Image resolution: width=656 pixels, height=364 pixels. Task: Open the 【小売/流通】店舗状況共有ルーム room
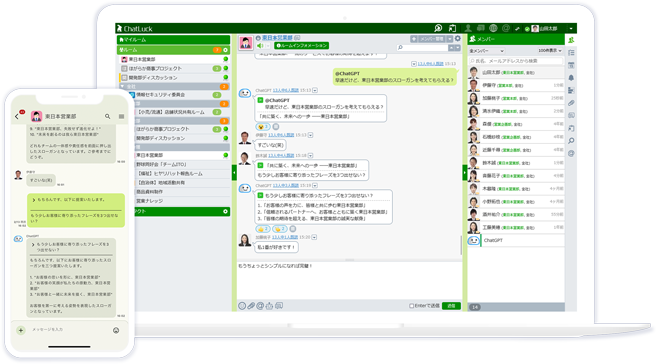point(182,112)
